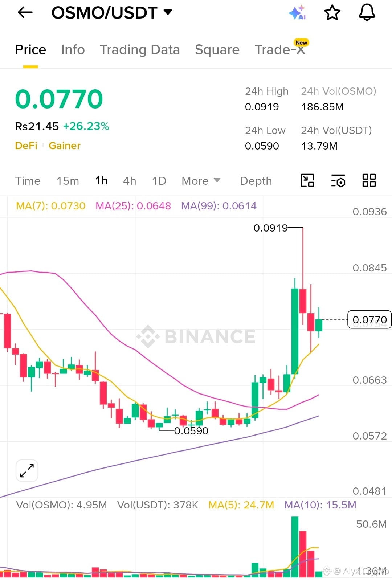
Task: Tap the volume MA(10): 15.5M label
Action: [320, 505]
